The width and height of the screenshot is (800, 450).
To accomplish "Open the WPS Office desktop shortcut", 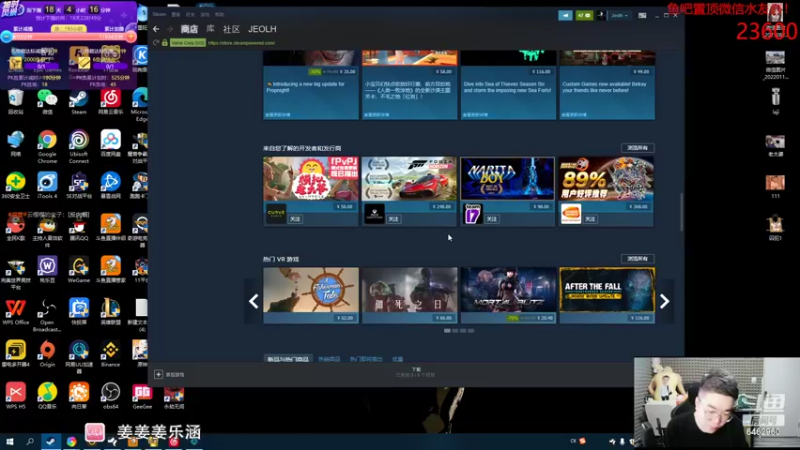I will pos(15,312).
